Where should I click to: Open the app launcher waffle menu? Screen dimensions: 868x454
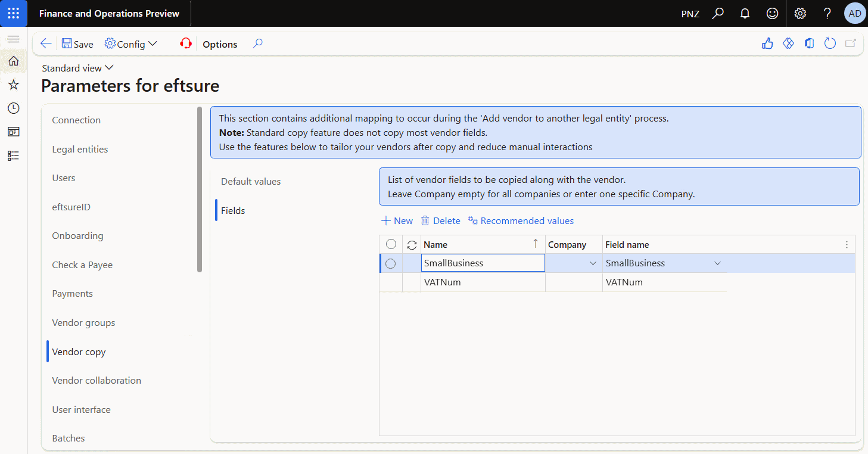click(x=14, y=13)
